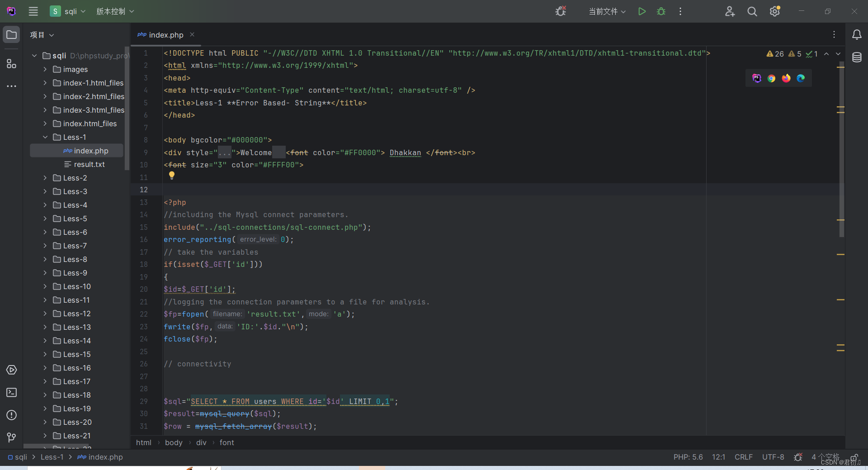Viewport: 868px width, 470px height.
Task: Click line 12 in editor gutter
Action: [144, 190]
